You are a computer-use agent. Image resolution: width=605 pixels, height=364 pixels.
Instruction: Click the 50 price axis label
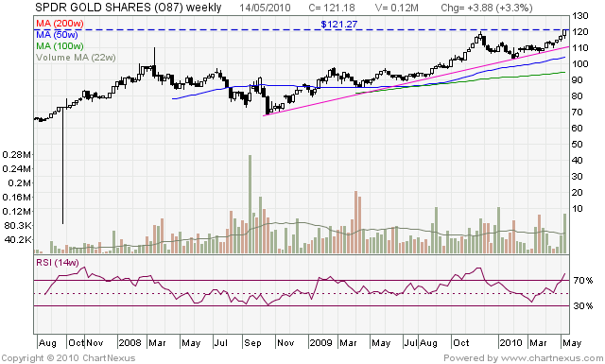tap(578, 145)
